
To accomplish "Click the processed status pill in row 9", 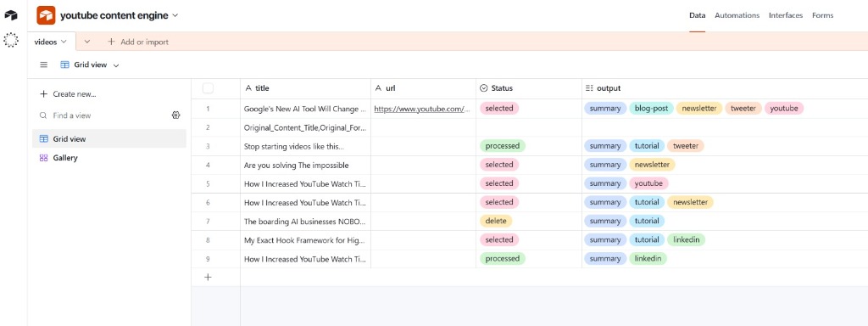I will 502,259.
